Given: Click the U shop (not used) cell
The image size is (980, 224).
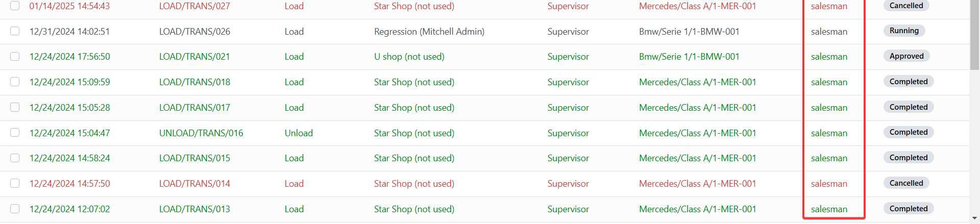Looking at the screenshot, I should tap(409, 57).
